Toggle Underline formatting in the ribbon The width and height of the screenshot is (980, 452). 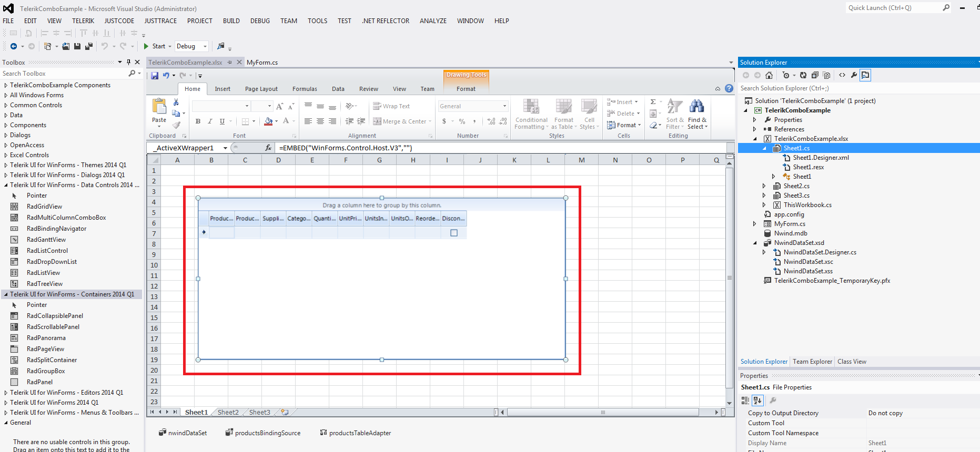point(222,121)
